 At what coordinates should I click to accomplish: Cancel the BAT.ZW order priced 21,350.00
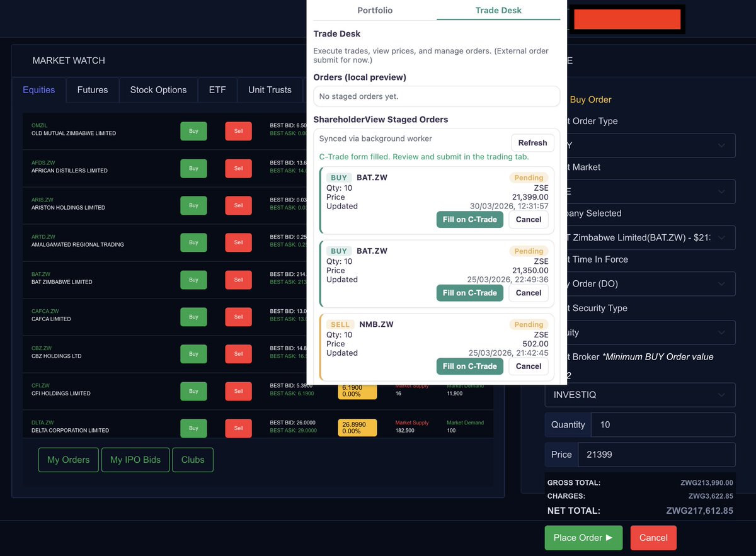pyautogui.click(x=529, y=293)
